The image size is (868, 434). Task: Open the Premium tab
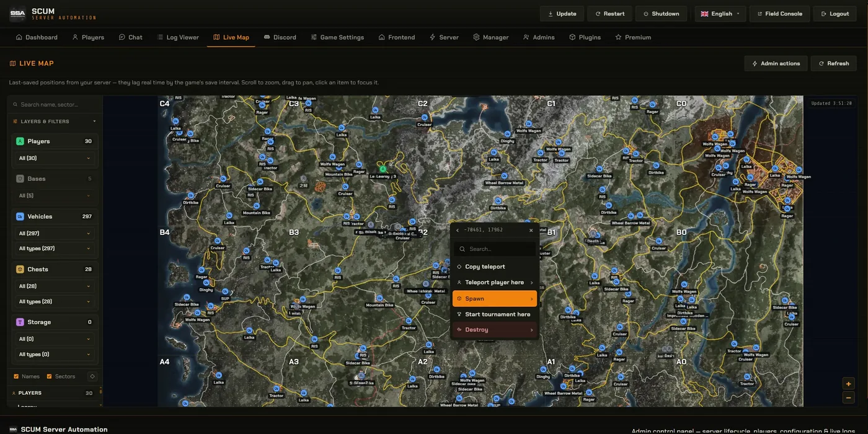[x=633, y=37]
